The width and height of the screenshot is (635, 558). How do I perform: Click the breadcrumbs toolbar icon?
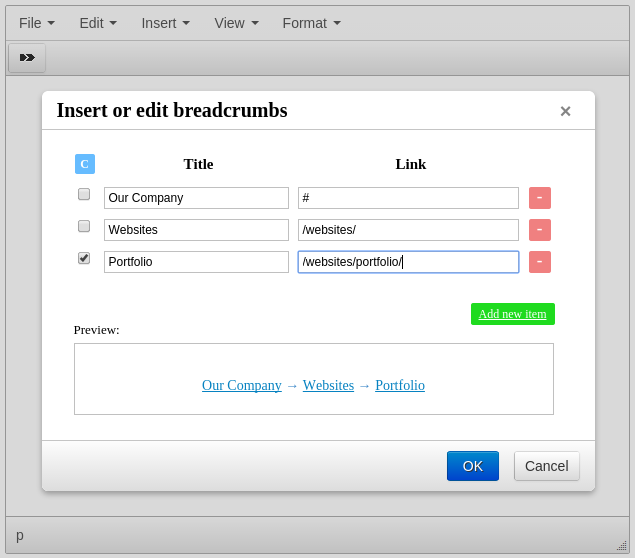(27, 58)
